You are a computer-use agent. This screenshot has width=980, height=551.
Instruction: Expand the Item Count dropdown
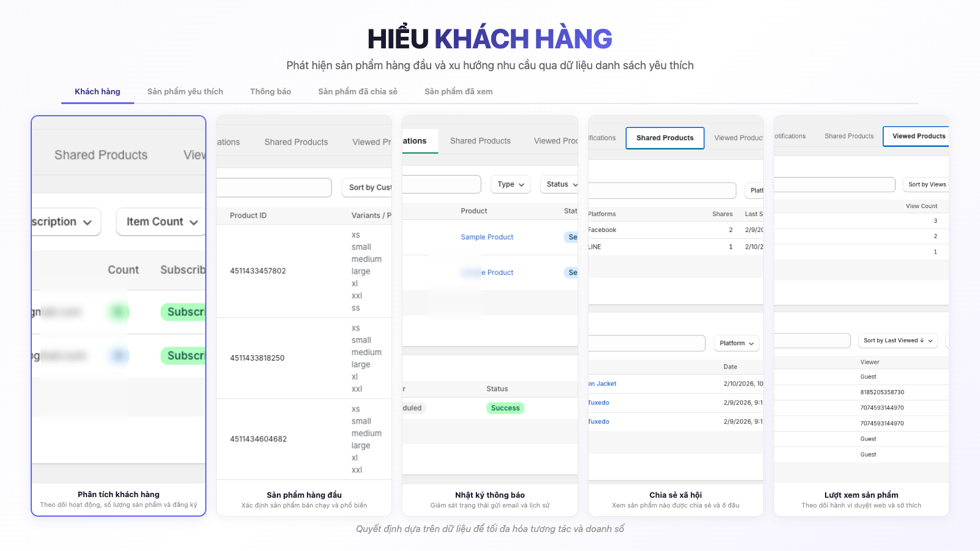pos(161,222)
